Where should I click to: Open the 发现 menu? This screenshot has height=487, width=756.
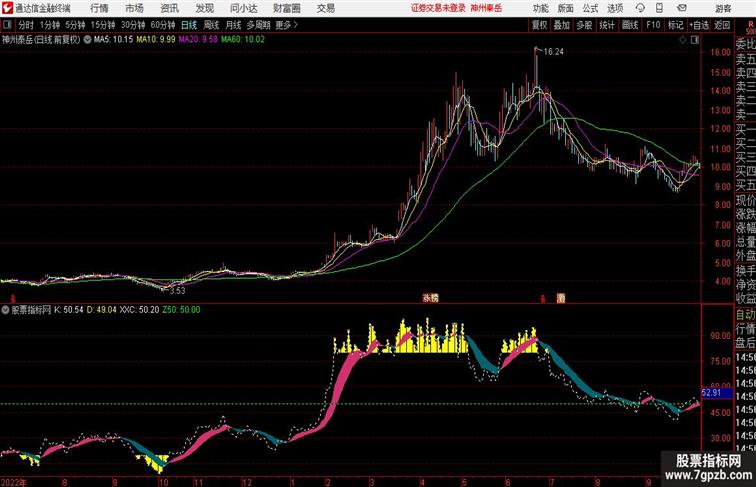pos(204,8)
